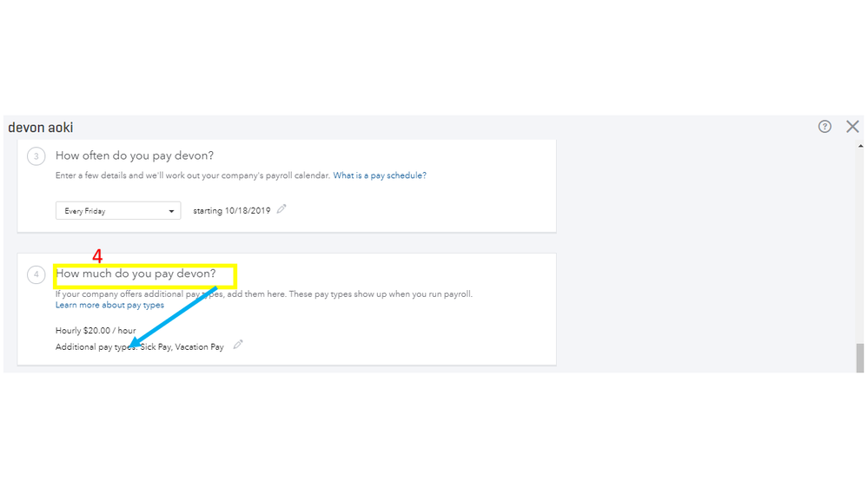Click the step 3 circle icon
The image size is (868, 488).
tap(36, 156)
